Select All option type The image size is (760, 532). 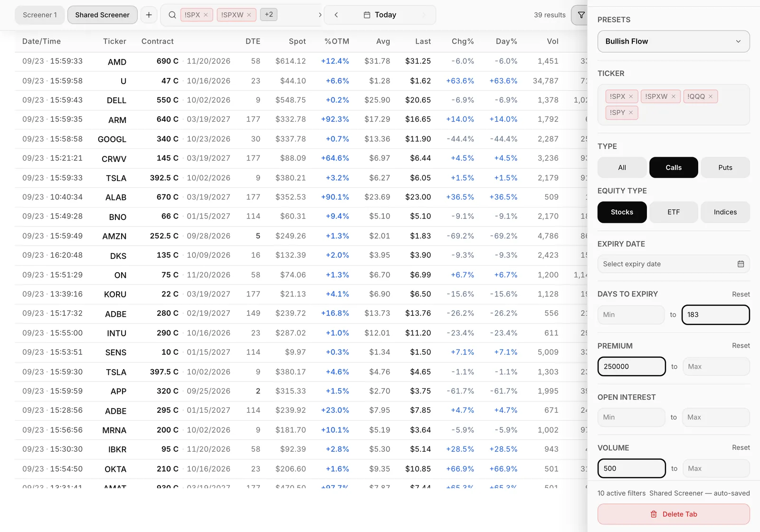[x=622, y=168]
